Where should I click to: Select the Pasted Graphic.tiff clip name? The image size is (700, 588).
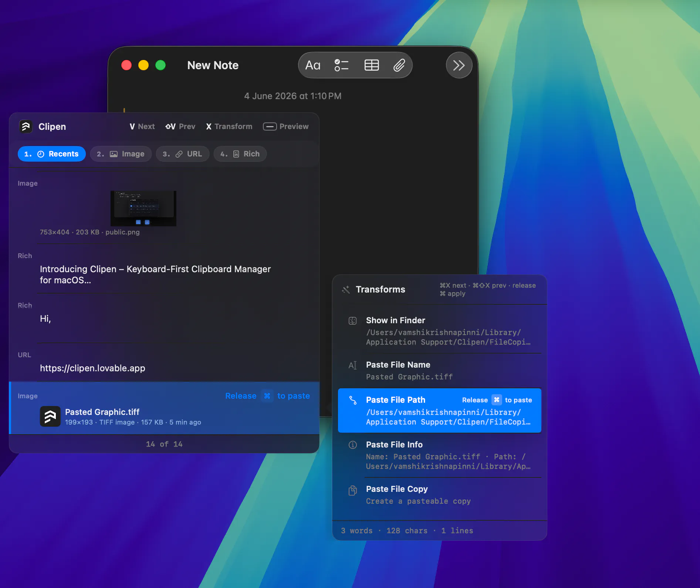pos(102,412)
